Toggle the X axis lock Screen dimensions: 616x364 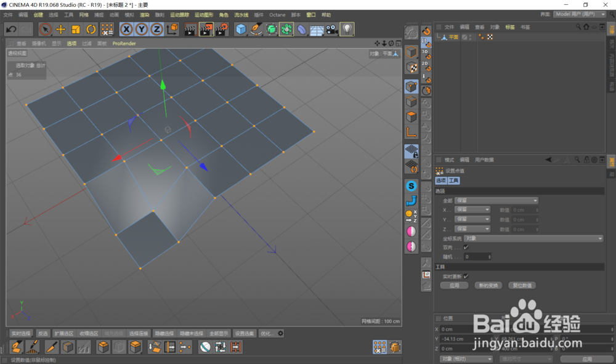pyautogui.click(x=126, y=30)
